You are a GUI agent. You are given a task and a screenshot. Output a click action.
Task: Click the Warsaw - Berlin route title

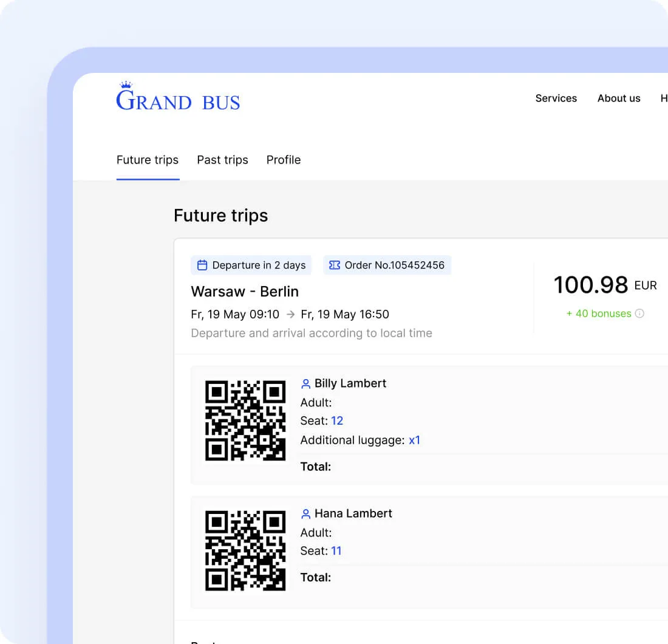tap(245, 292)
